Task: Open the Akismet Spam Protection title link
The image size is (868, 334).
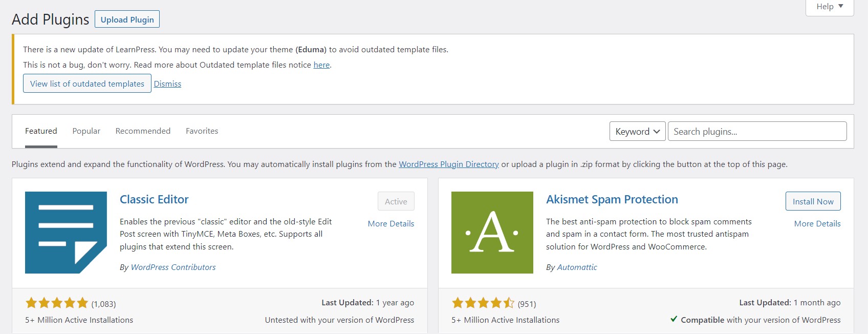Action: [x=612, y=199]
